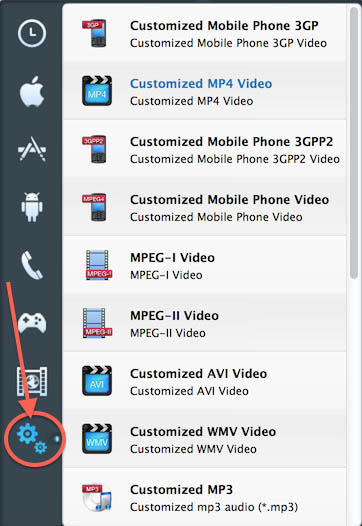Select Customized Mobile Phone 3GPP2 title
Screen dimensions: 362x526
click(231, 142)
